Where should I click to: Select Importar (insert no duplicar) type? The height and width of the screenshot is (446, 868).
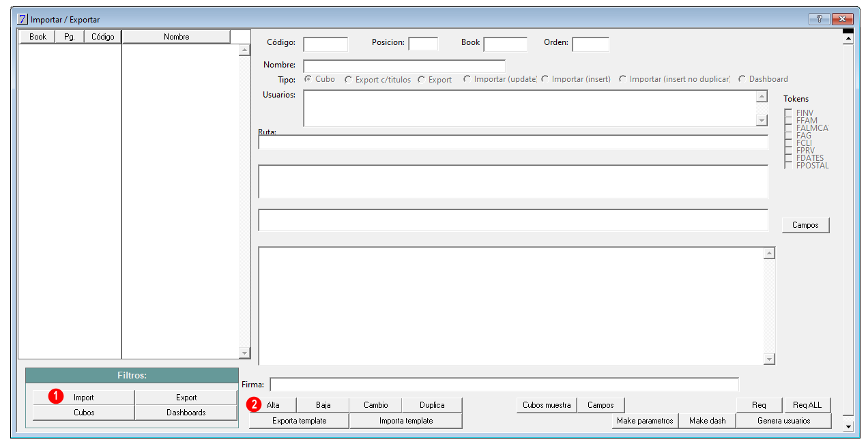[622, 79]
